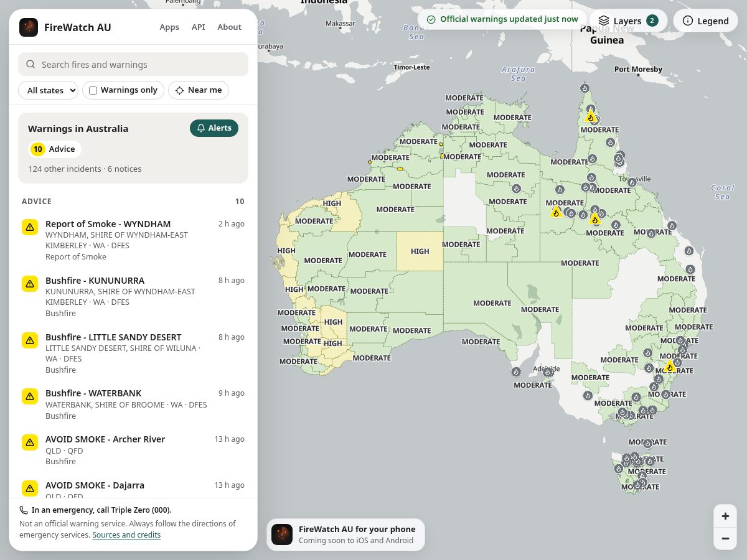Open the About page

click(x=229, y=27)
